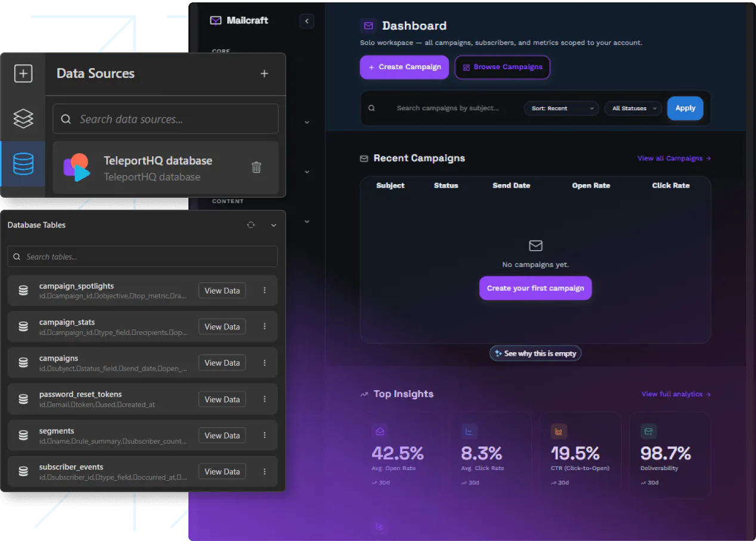The height and width of the screenshot is (541, 756).
Task: Click the TeleportHQ database logo
Action: click(77, 167)
